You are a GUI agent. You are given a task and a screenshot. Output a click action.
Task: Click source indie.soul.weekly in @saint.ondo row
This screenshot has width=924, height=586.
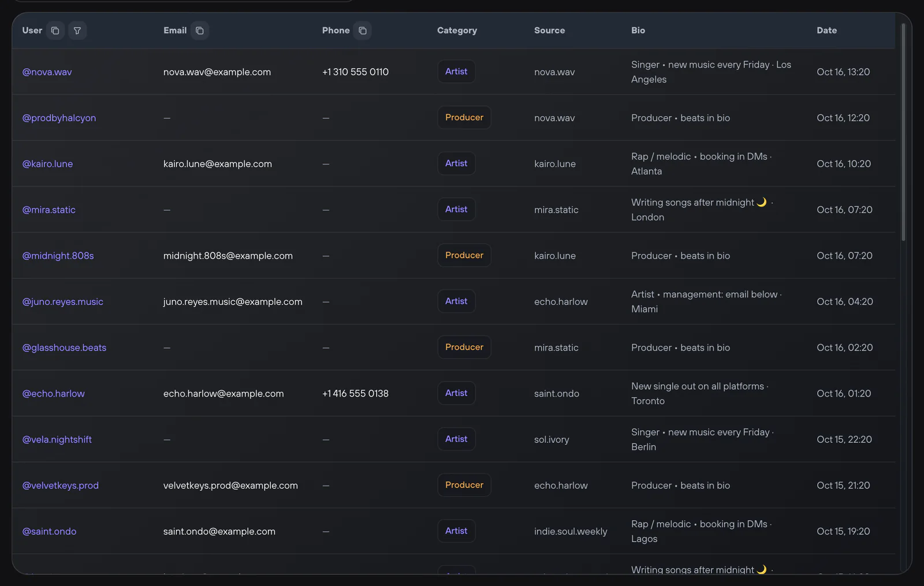point(571,531)
